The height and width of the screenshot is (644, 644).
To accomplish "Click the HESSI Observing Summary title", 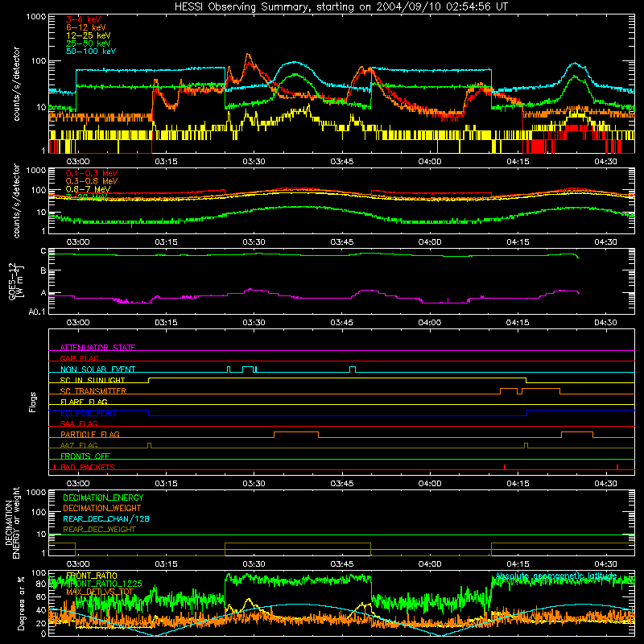I will click(x=341, y=6).
